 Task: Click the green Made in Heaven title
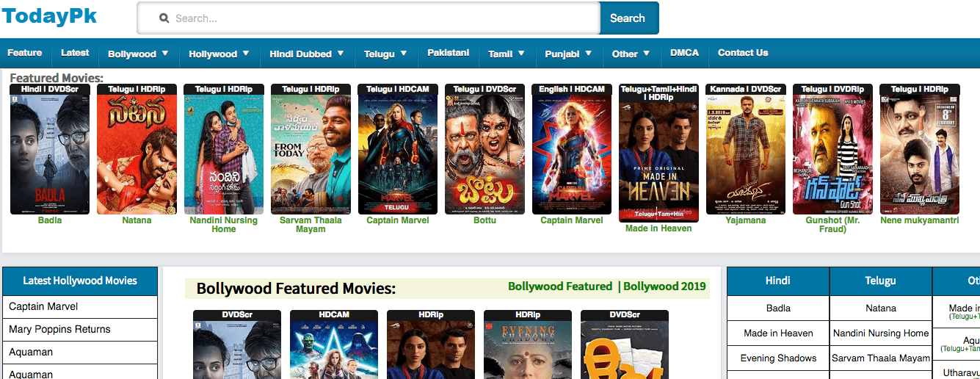[x=659, y=228]
